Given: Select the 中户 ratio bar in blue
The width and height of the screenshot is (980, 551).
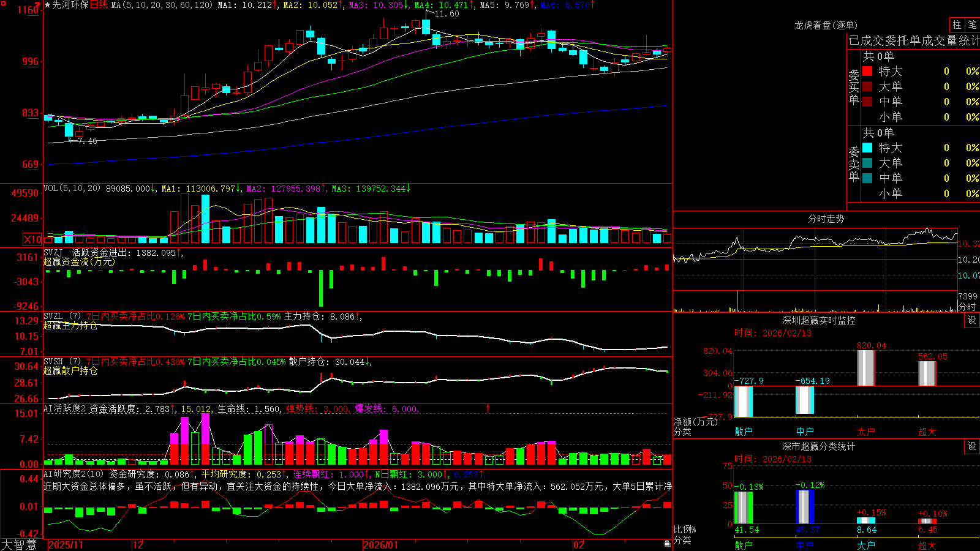Looking at the screenshot, I should point(804,506).
